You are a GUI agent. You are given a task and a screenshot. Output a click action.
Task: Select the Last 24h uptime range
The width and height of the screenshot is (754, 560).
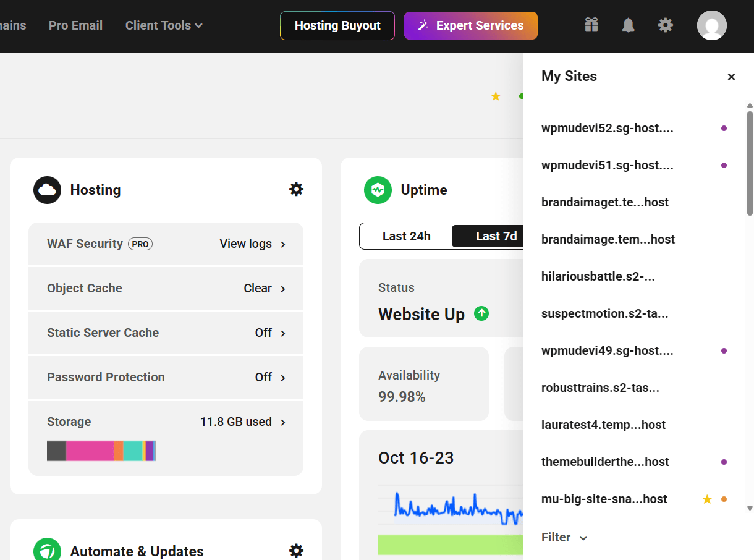(406, 236)
